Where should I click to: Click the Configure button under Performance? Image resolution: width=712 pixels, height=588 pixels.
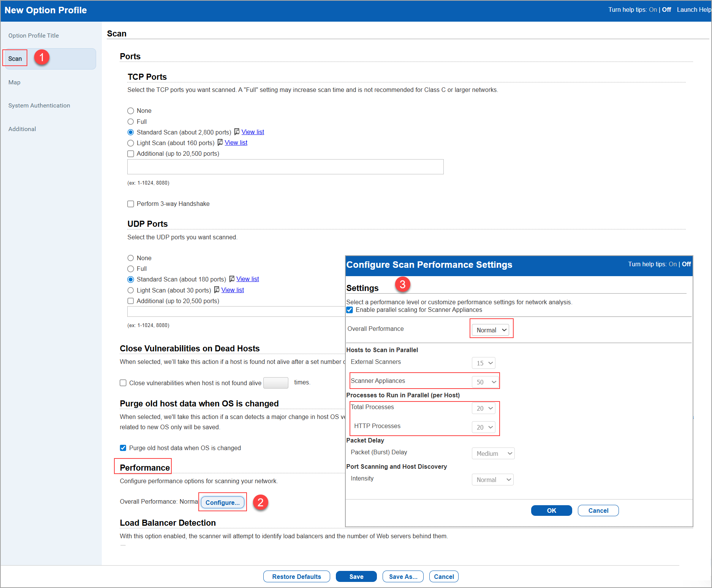coord(222,502)
